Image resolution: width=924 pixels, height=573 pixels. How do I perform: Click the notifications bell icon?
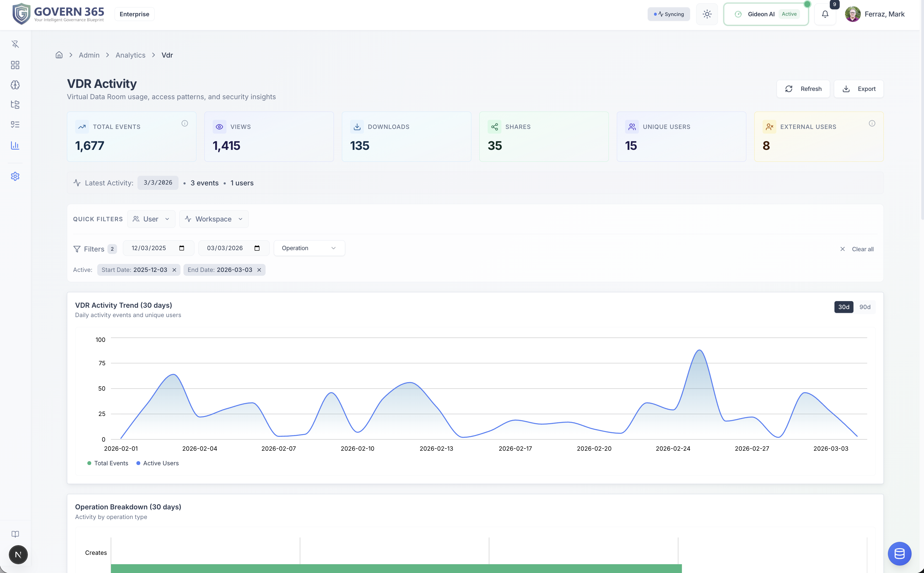(825, 14)
